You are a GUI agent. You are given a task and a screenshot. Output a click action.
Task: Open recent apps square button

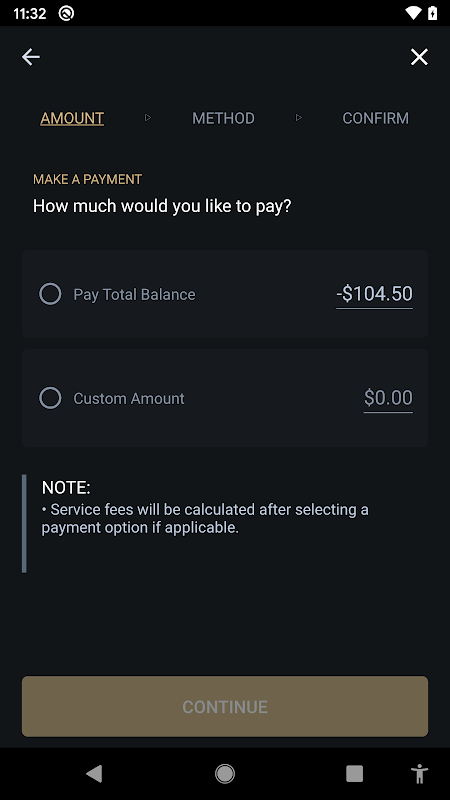click(355, 773)
